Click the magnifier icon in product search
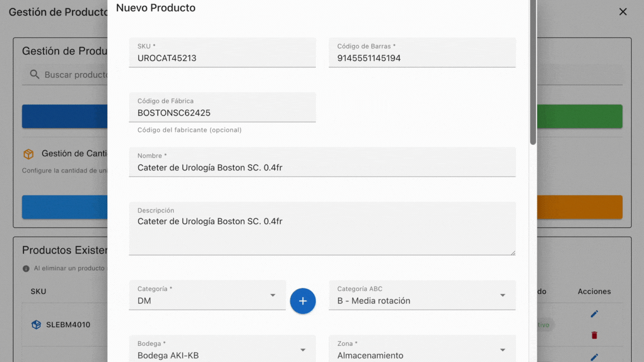 click(x=35, y=74)
